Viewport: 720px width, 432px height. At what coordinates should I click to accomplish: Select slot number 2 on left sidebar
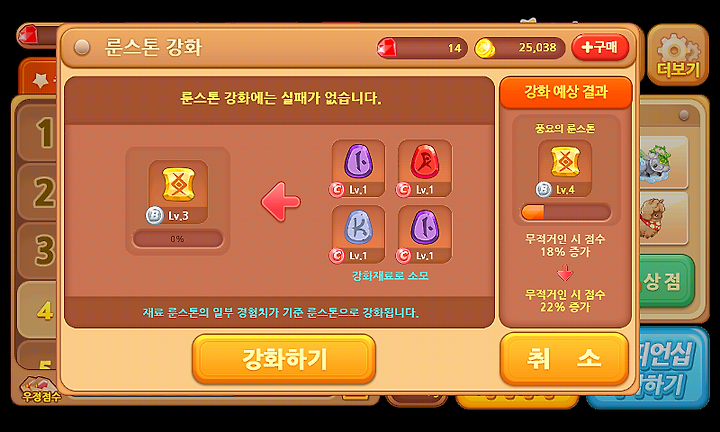tap(38, 192)
